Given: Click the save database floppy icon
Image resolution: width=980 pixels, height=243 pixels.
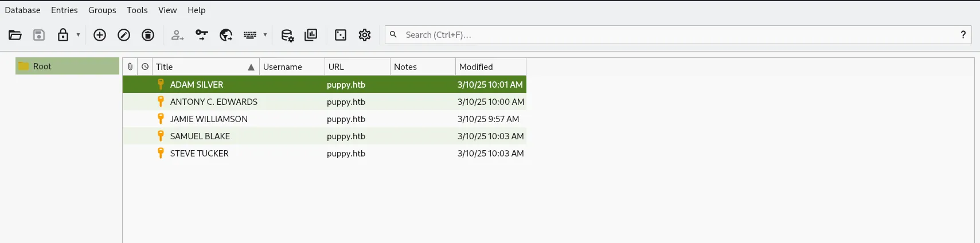Looking at the screenshot, I should coord(39,35).
